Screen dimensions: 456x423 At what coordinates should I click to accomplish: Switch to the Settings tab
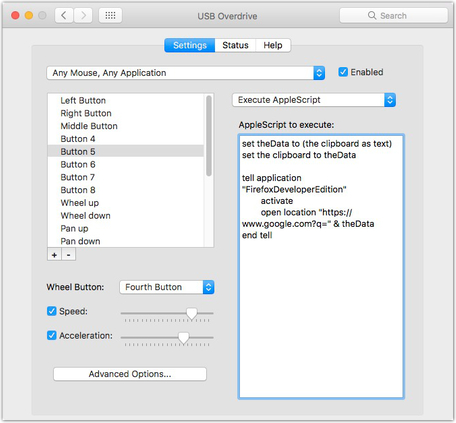pos(190,45)
